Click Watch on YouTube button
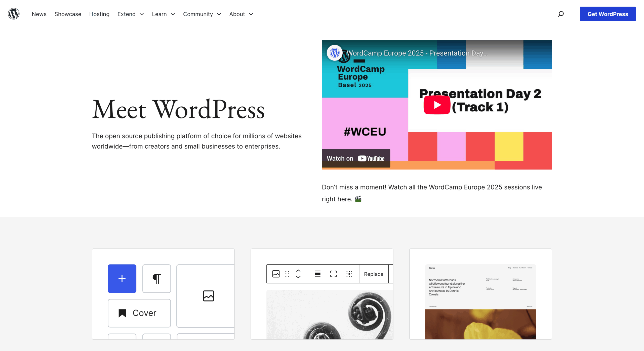This screenshot has width=644, height=351. click(x=356, y=158)
